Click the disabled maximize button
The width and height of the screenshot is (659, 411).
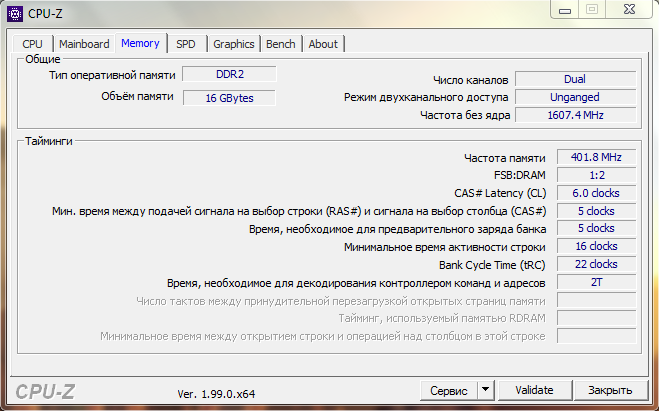pyautogui.click(x=592, y=9)
